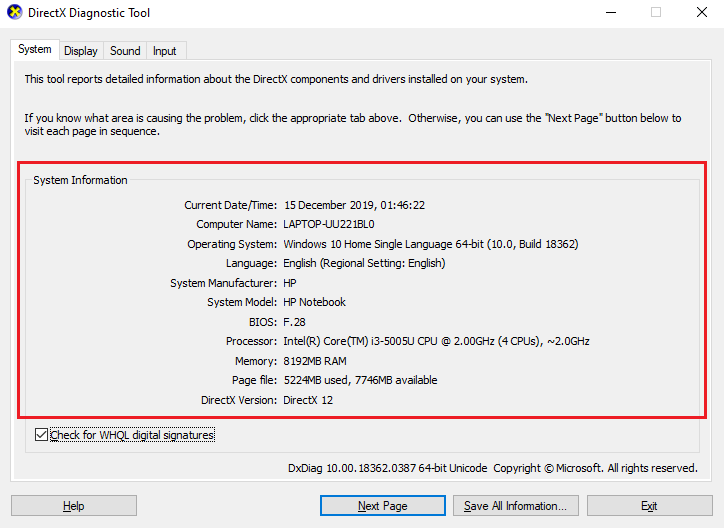
Task: Click the Intel Core i3-5005U processor value
Action: (436, 341)
